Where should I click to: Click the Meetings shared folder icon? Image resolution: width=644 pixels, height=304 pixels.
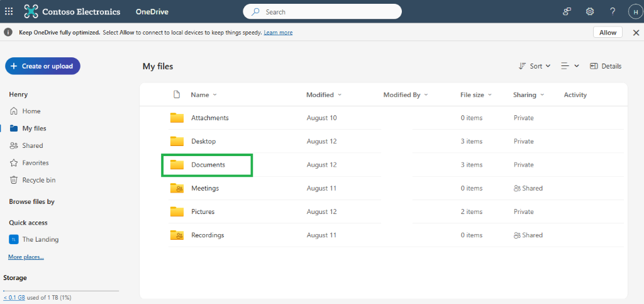click(x=177, y=188)
